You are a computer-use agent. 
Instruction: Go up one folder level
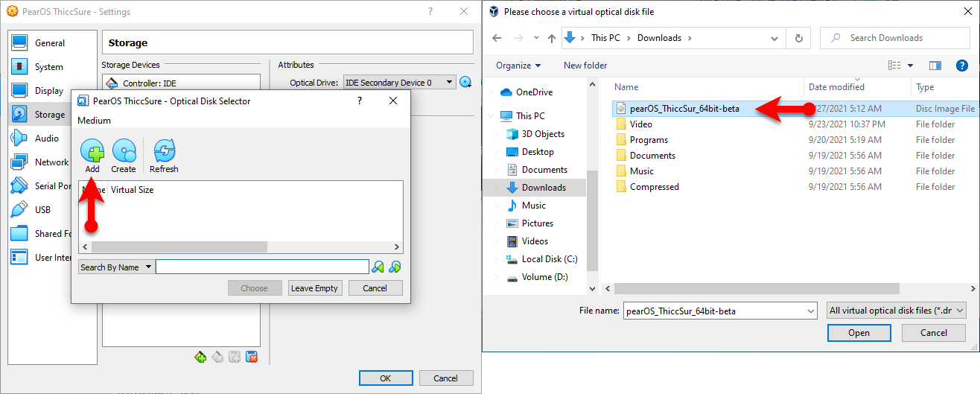[552, 38]
